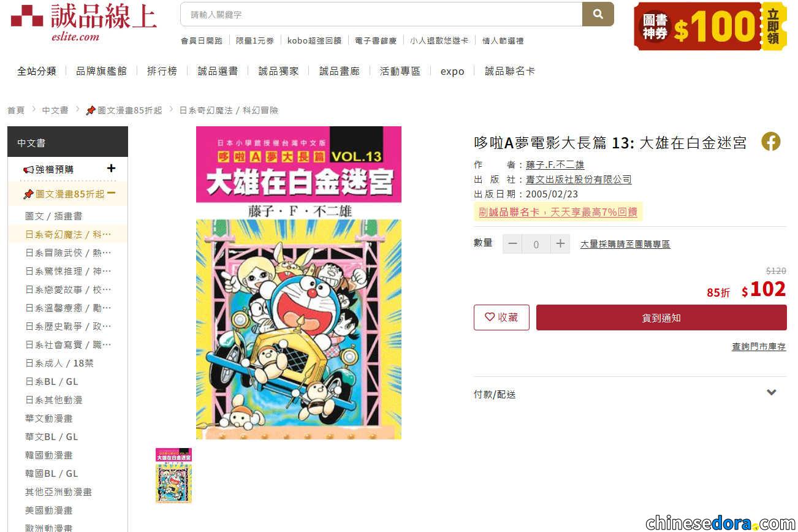
Task: Share the book via the Facebook icon
Action: click(771, 142)
